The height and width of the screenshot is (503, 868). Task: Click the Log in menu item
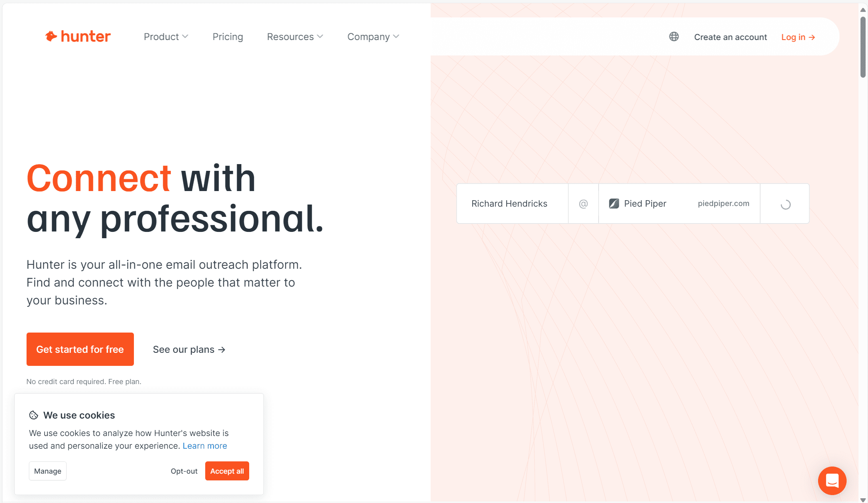799,37
